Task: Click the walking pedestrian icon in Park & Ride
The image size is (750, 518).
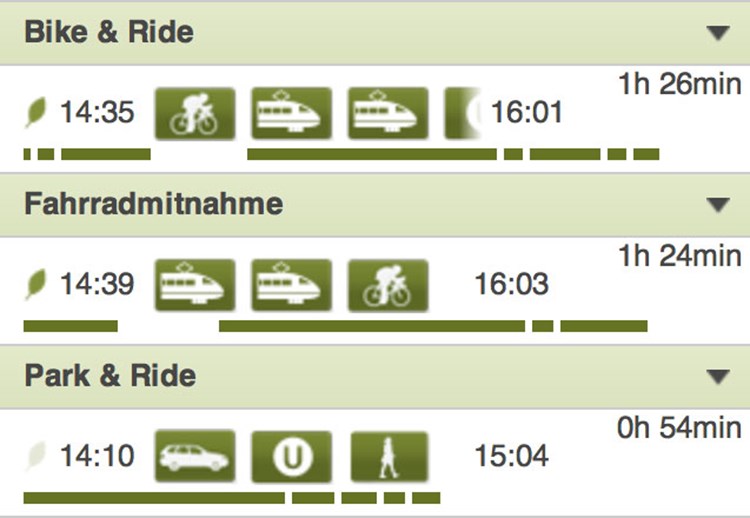Action: [389, 456]
